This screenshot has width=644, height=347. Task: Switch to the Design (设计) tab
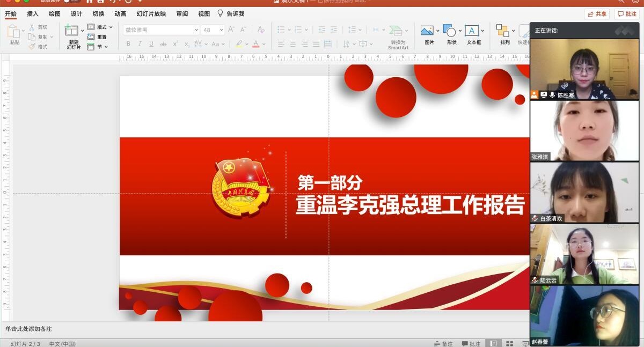[77, 14]
